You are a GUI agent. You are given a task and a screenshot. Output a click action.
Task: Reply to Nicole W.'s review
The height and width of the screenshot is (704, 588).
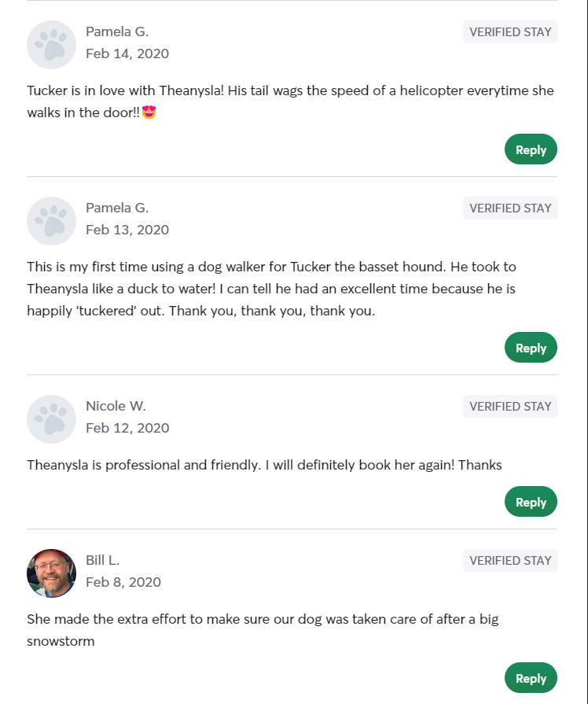[531, 501]
